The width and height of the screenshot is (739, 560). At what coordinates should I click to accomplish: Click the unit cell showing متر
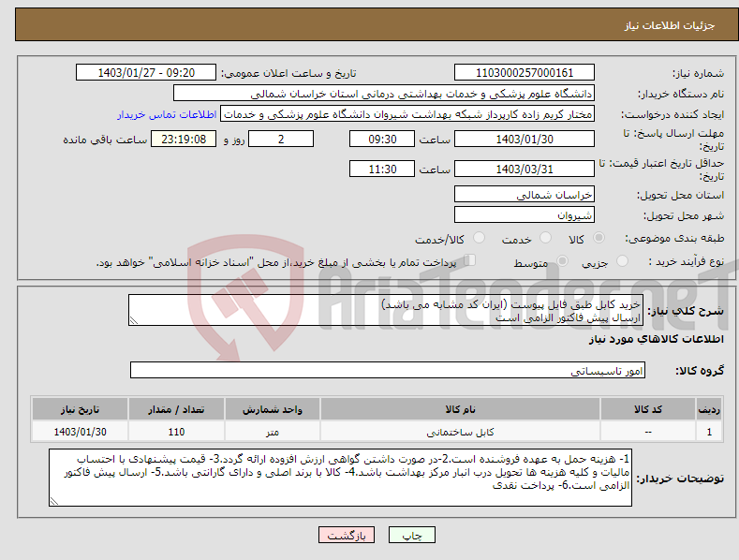(273, 432)
